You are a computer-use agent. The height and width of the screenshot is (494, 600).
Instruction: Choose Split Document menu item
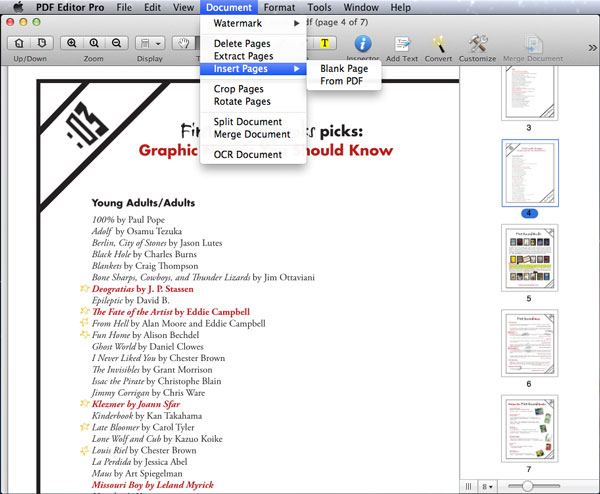[253, 122]
